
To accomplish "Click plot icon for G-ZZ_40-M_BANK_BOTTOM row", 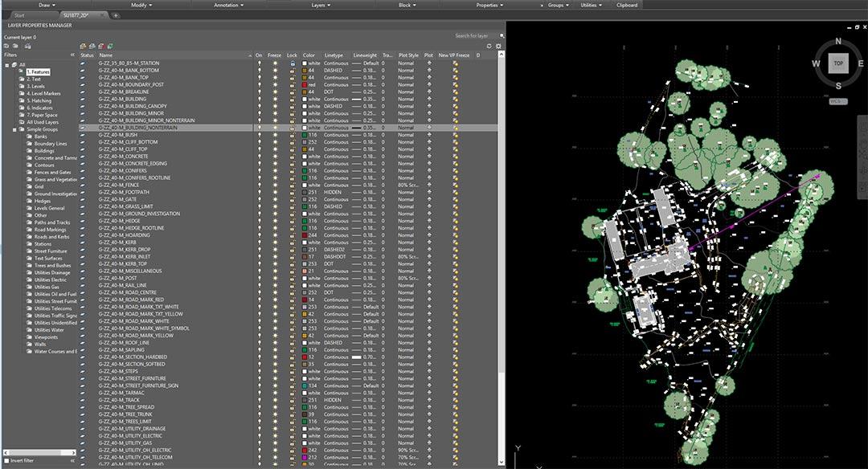I will coord(429,70).
